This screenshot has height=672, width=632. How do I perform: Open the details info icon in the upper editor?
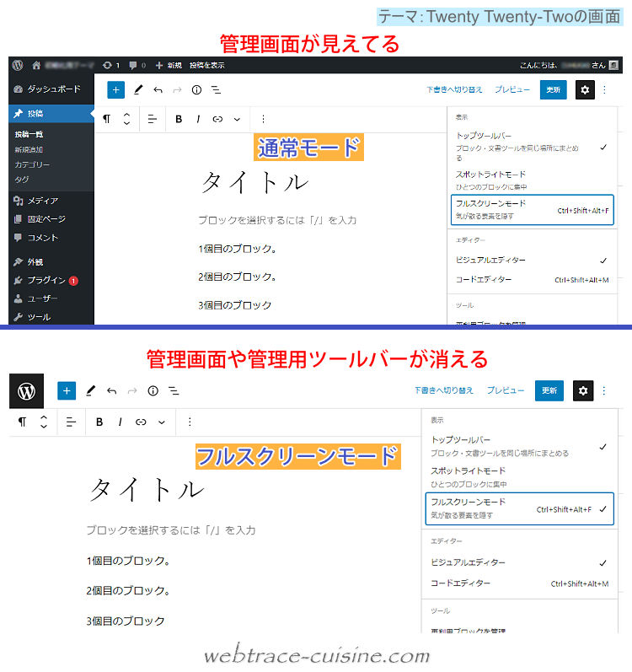(196, 90)
